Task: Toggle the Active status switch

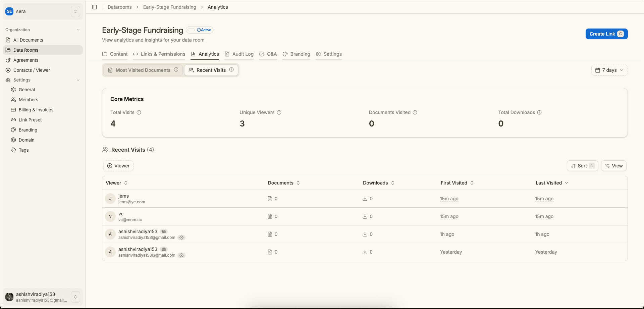Action: (191, 30)
